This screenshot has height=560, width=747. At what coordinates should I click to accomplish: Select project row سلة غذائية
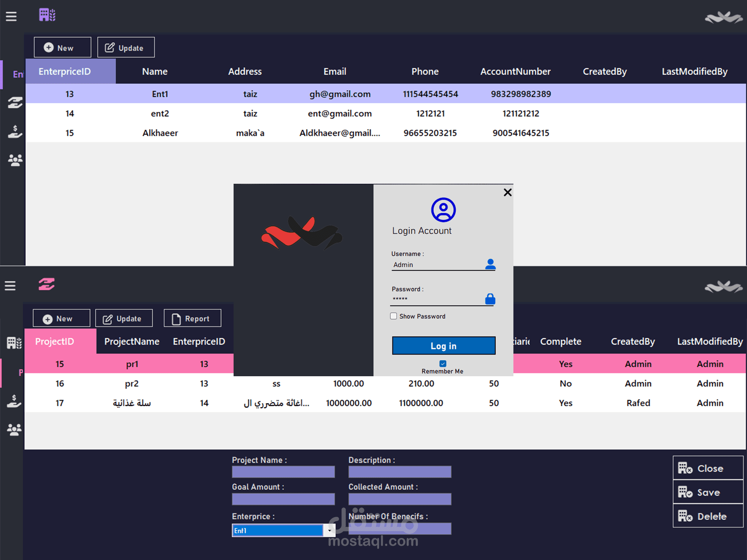point(385,403)
